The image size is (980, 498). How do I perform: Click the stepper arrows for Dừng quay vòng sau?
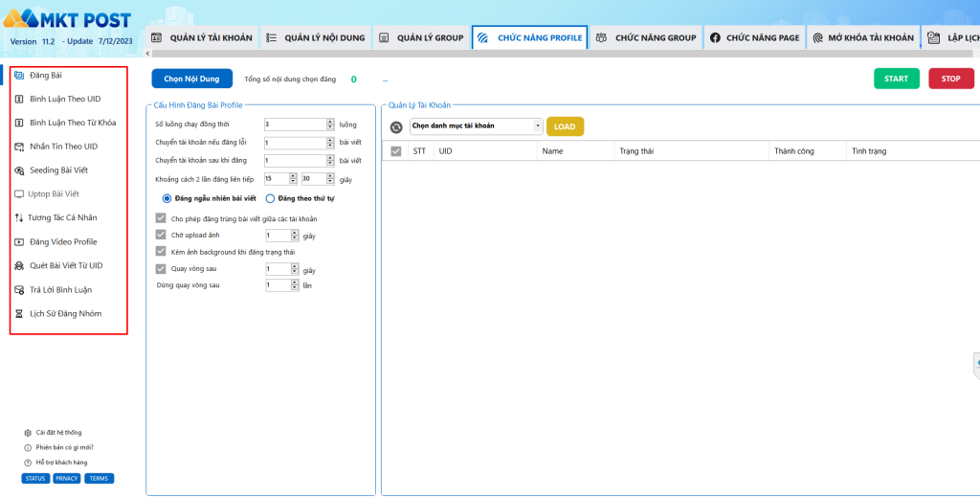pyautogui.click(x=294, y=285)
